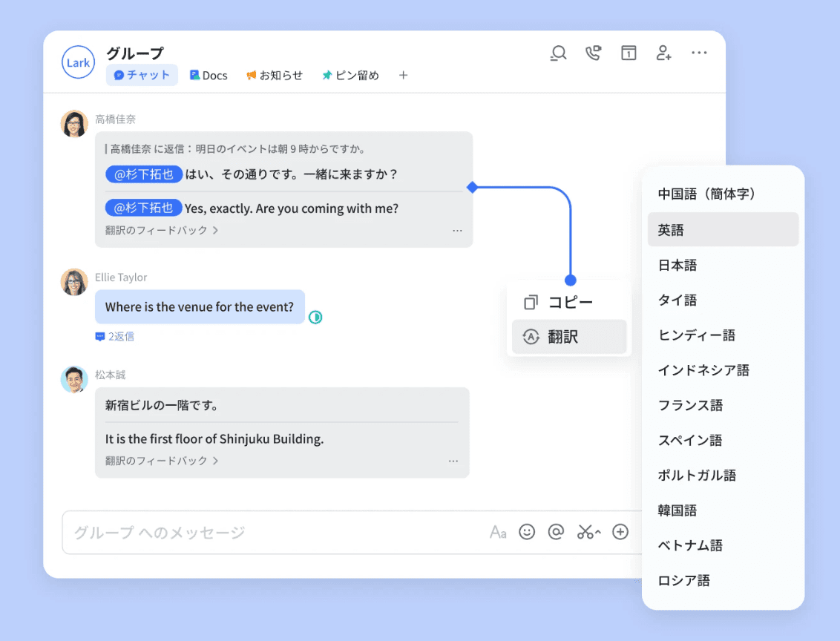Click the message 新宿ビルの一階です。
This screenshot has height=641, width=840.
click(161, 405)
